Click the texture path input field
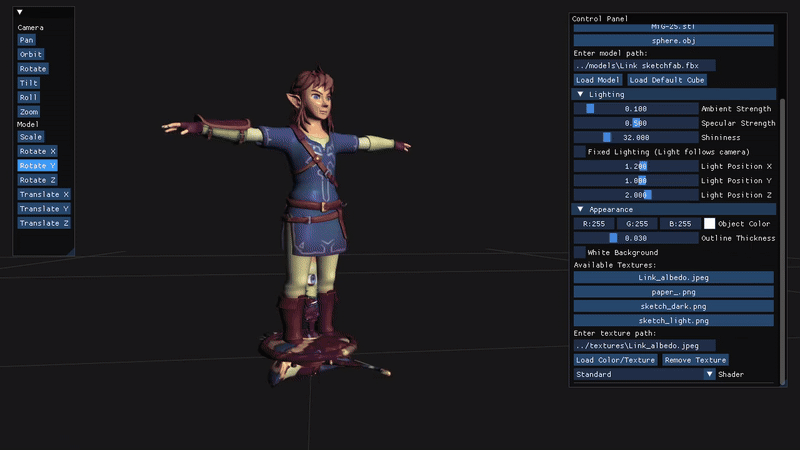Screen dimensions: 800x450 pos(644,345)
